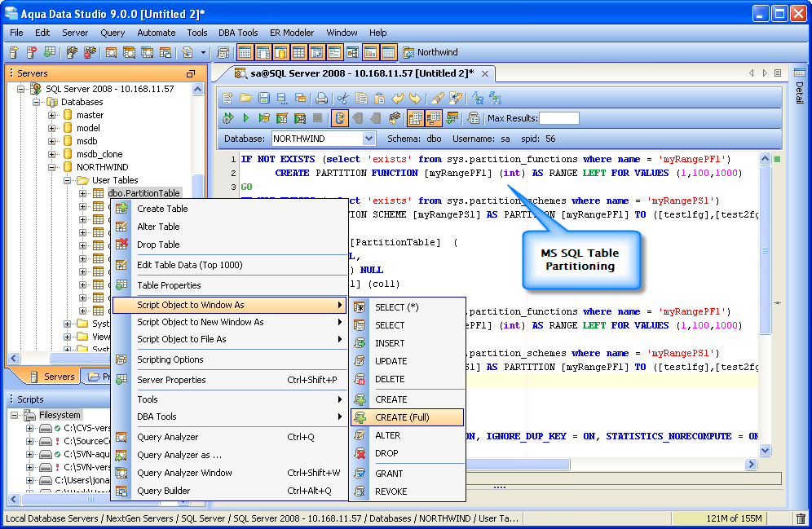Toggle the second results layout button in query toolbar
This screenshot has height=529, width=812.
[434, 118]
